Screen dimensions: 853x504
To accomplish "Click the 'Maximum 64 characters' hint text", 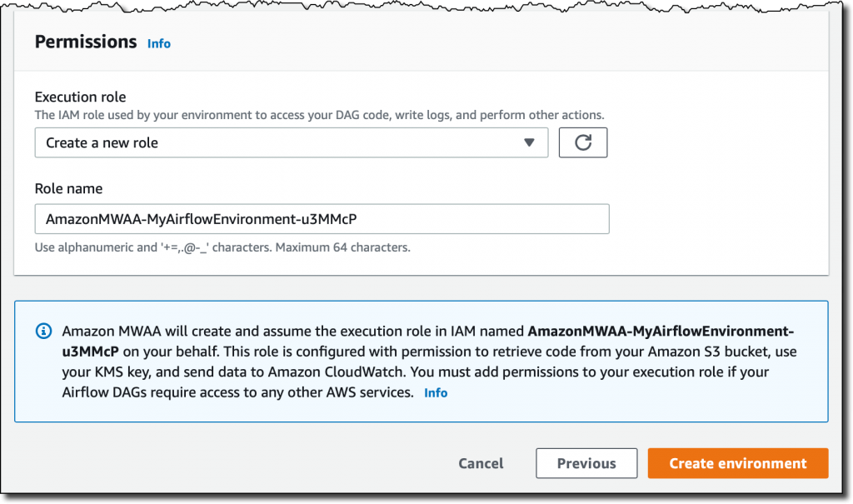I will point(342,247).
